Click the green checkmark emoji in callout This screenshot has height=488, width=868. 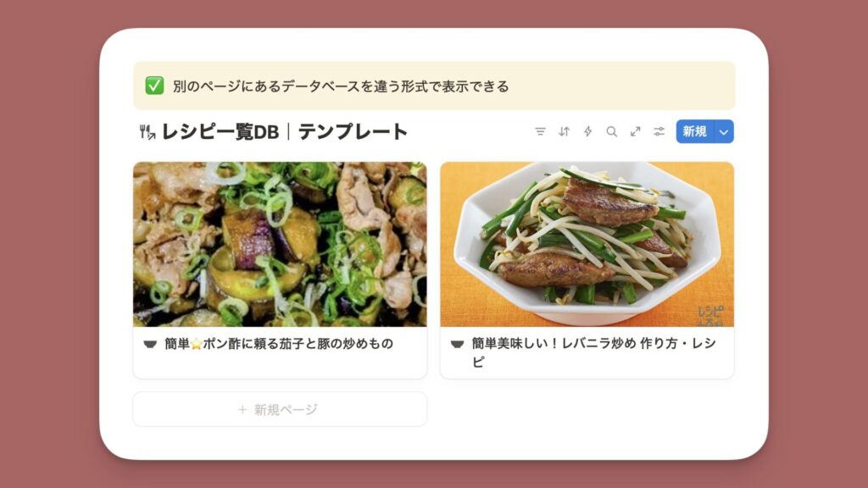(154, 86)
